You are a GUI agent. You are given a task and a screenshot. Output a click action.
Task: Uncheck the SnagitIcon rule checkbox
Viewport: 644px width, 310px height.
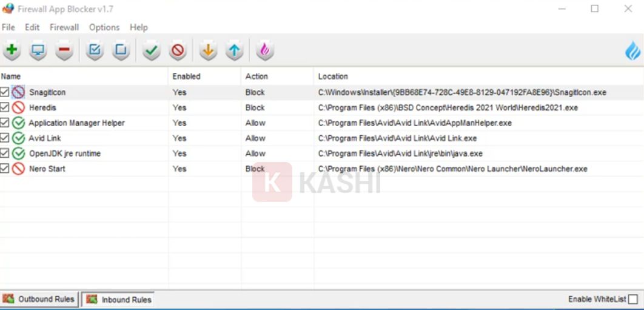tap(5, 92)
